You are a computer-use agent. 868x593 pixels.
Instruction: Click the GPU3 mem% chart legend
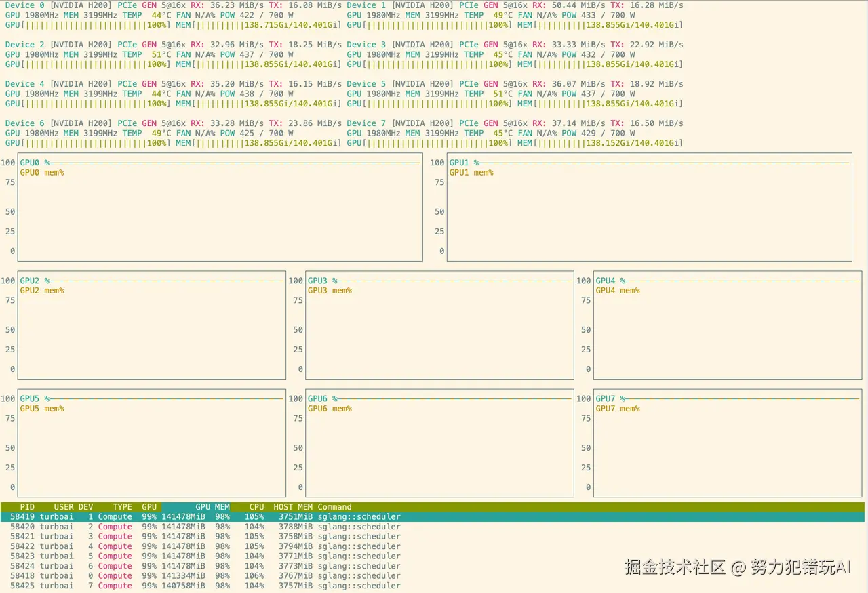click(330, 291)
